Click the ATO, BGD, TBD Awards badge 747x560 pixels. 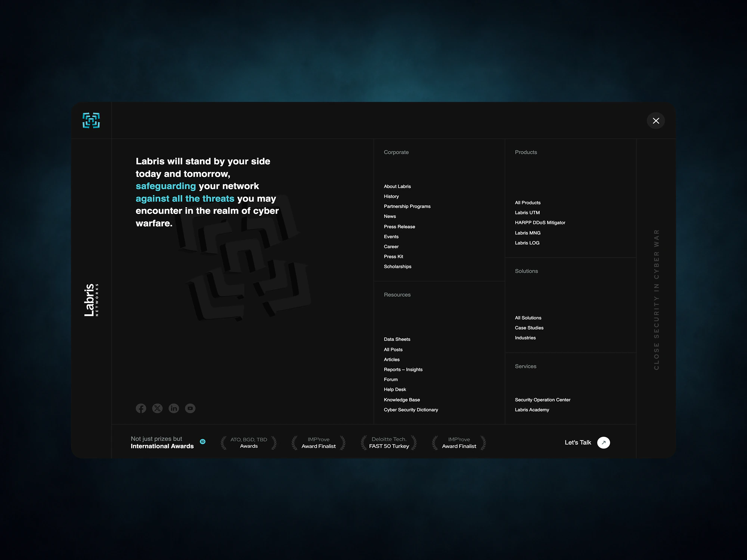pyautogui.click(x=249, y=443)
